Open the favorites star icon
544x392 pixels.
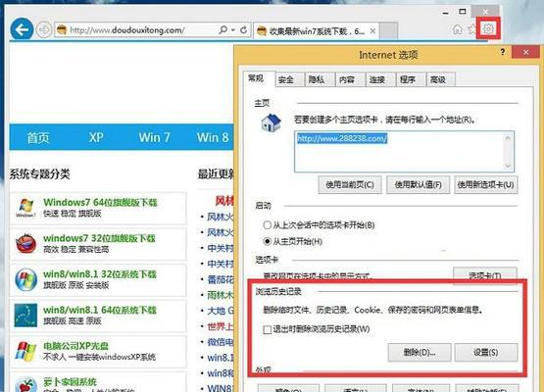tap(471, 29)
